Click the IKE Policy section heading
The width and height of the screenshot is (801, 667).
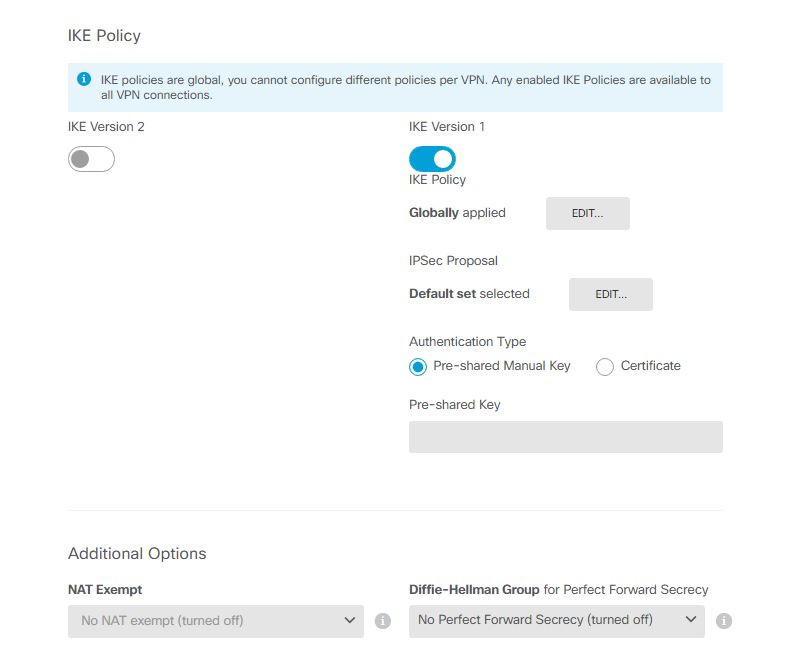tap(104, 36)
